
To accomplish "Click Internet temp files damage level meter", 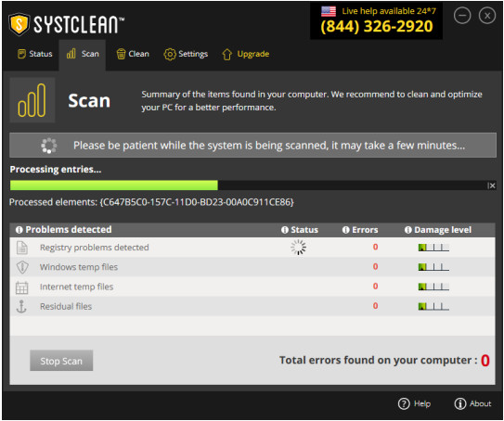I will [433, 287].
